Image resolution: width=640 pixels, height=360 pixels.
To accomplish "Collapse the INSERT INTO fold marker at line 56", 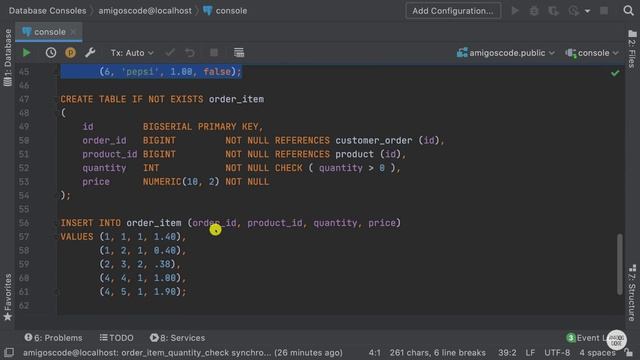I will click(x=57, y=223).
